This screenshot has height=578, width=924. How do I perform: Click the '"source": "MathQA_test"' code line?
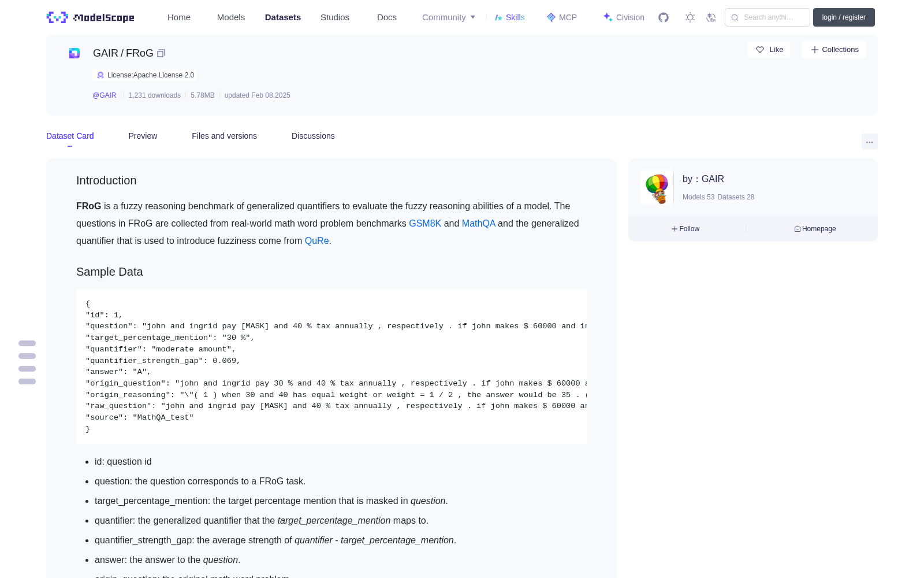pos(140,417)
